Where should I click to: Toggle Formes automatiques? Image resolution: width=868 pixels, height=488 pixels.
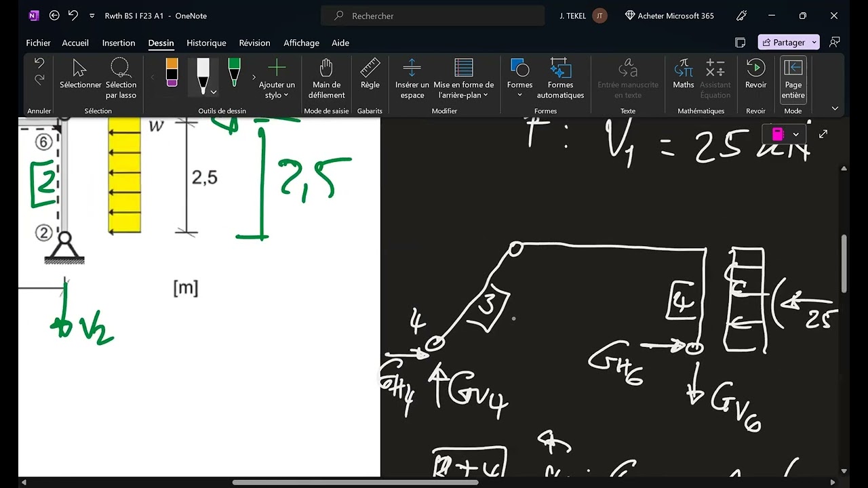(560, 79)
